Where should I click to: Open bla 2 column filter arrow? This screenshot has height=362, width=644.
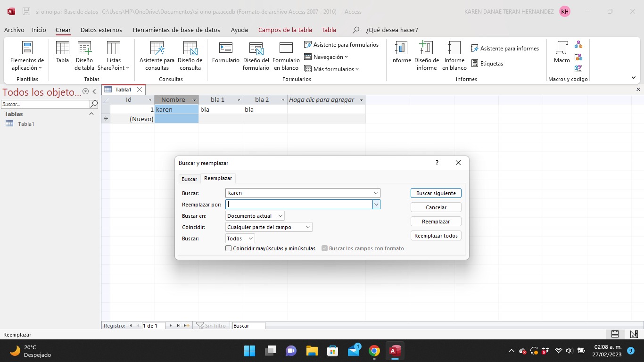(283, 100)
